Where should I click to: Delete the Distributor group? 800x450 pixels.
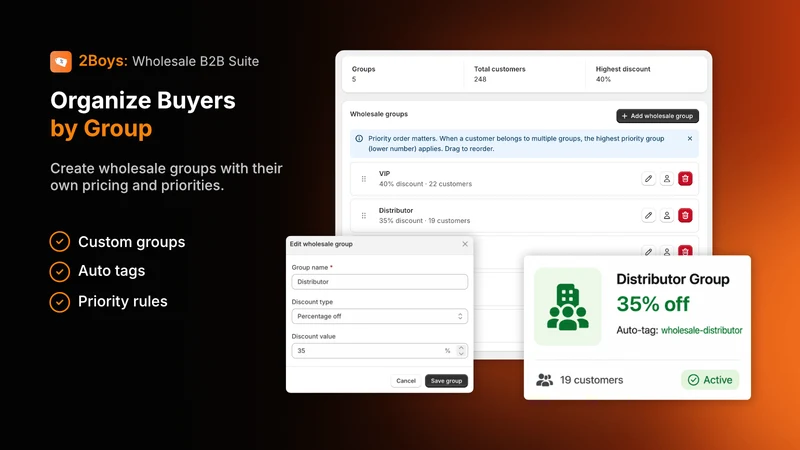pyautogui.click(x=685, y=215)
